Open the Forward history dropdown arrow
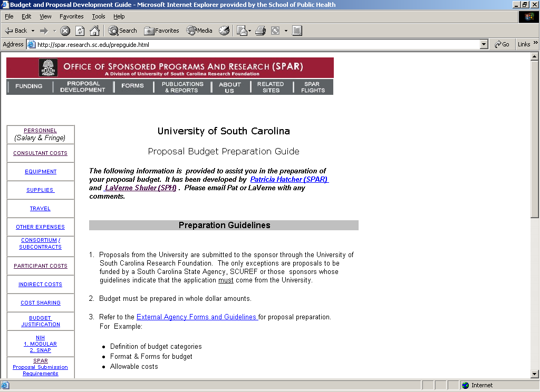The image size is (540, 392). pyautogui.click(x=54, y=31)
